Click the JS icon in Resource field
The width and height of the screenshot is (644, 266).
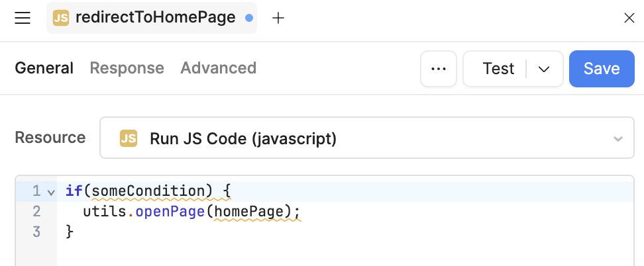[128, 138]
